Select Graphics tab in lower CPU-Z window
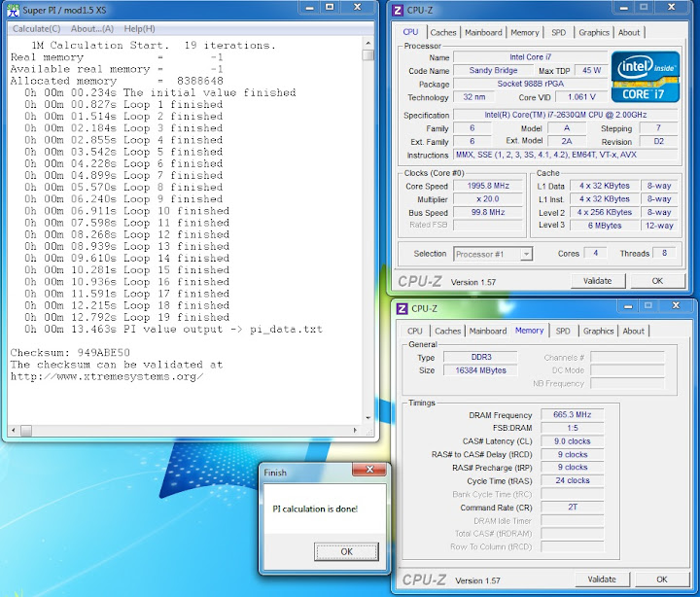 598,331
